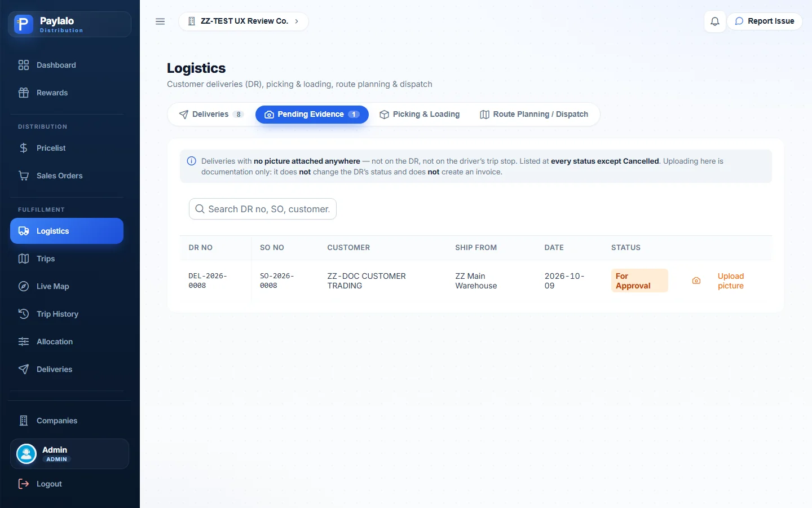Viewport: 812px width, 508px height.
Task: Toggle the sidebar hamburger menu icon
Action: (160, 21)
